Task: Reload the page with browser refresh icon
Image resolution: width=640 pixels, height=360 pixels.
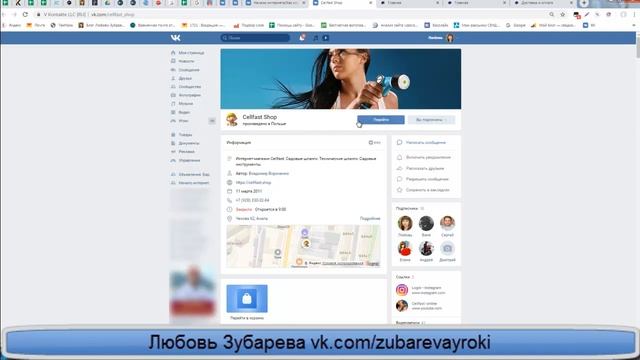Action: (x=25, y=14)
